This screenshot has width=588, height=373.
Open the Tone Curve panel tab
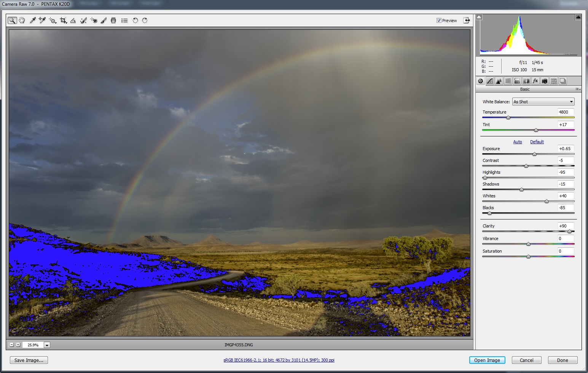[x=490, y=81]
